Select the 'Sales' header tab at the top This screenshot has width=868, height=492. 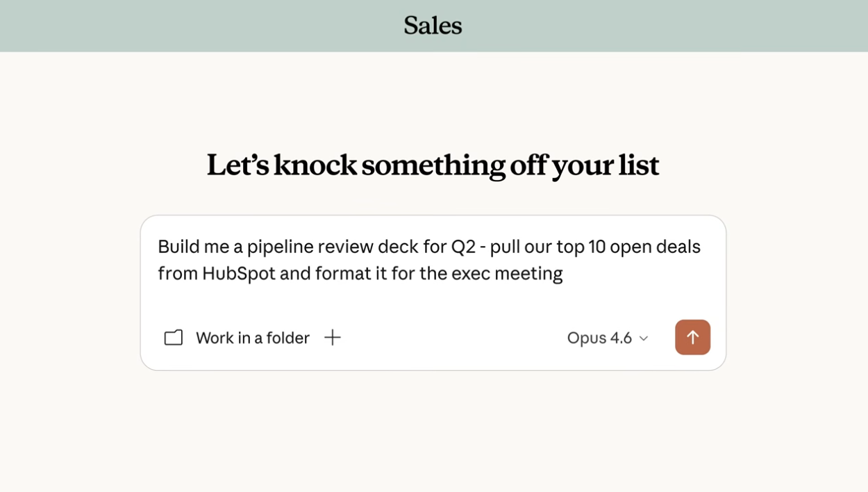coord(433,26)
